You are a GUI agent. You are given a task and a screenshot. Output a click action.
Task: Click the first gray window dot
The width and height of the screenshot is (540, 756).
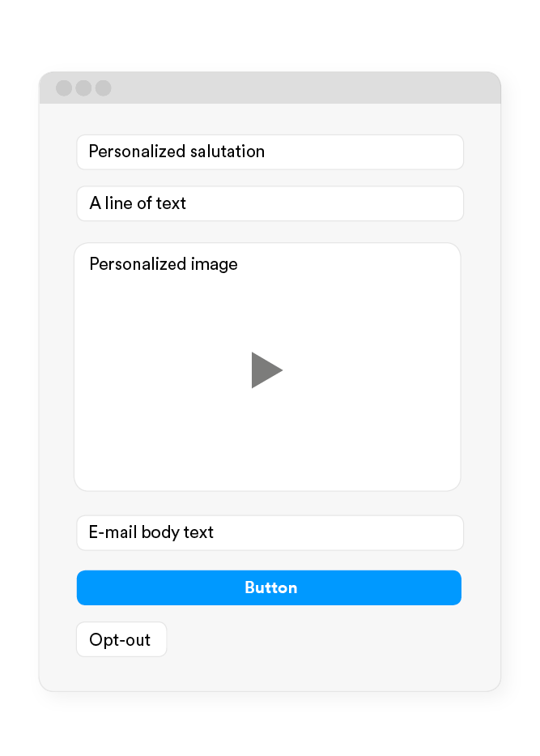(64, 88)
